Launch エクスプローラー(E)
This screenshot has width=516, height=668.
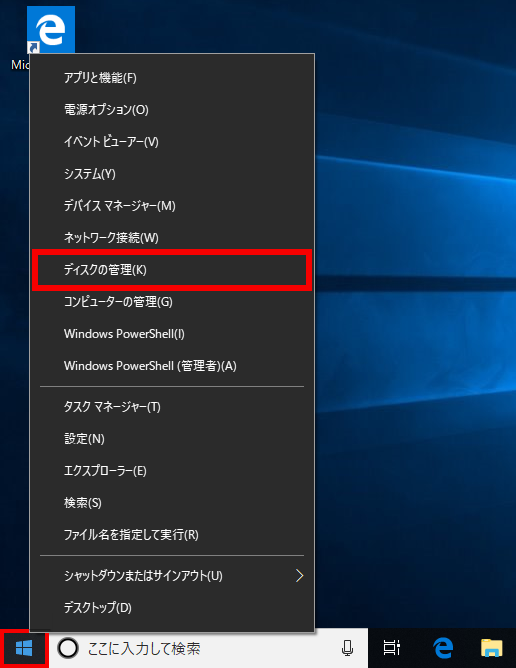pyautogui.click(x=172, y=471)
